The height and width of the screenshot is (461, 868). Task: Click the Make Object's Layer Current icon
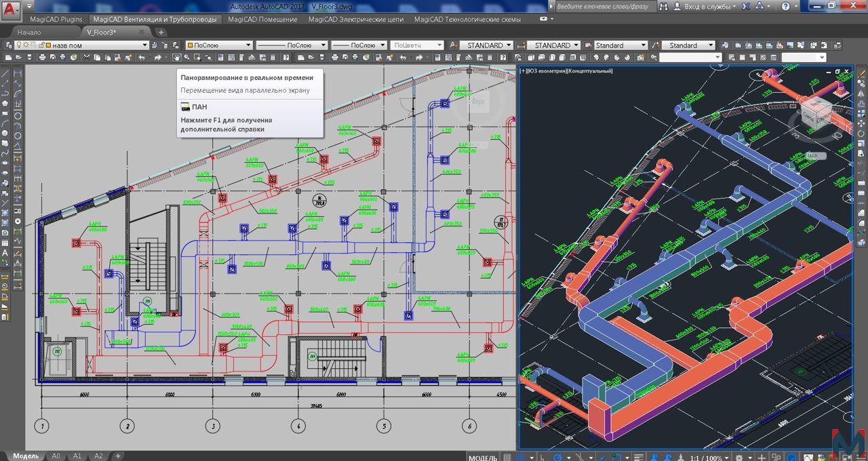pyautogui.click(x=155, y=45)
